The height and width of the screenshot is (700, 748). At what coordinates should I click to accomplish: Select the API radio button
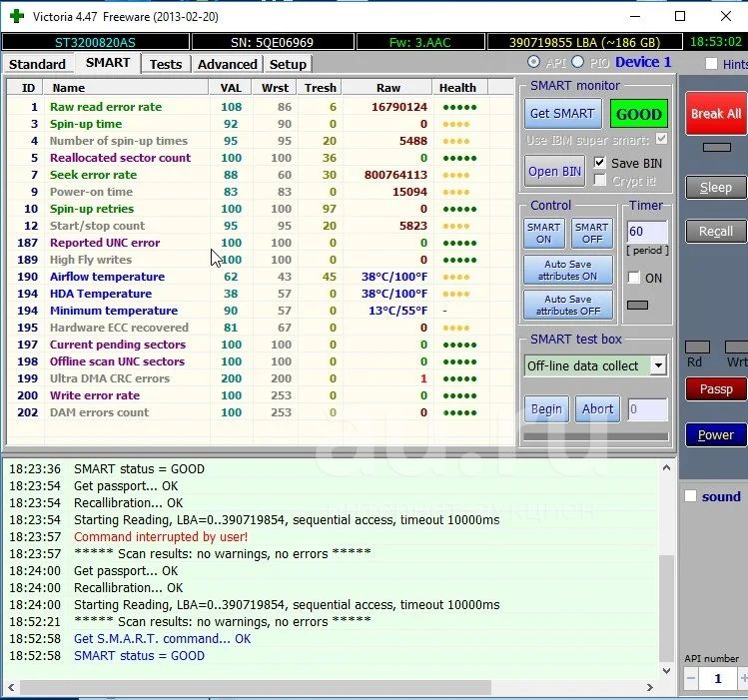(534, 62)
